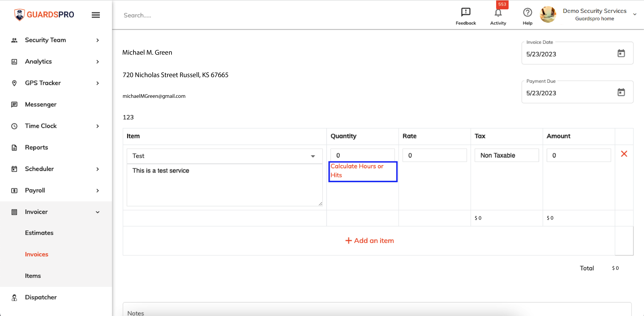Click the GPS Tracker pin icon
Image resolution: width=644 pixels, height=316 pixels.
pyautogui.click(x=14, y=83)
